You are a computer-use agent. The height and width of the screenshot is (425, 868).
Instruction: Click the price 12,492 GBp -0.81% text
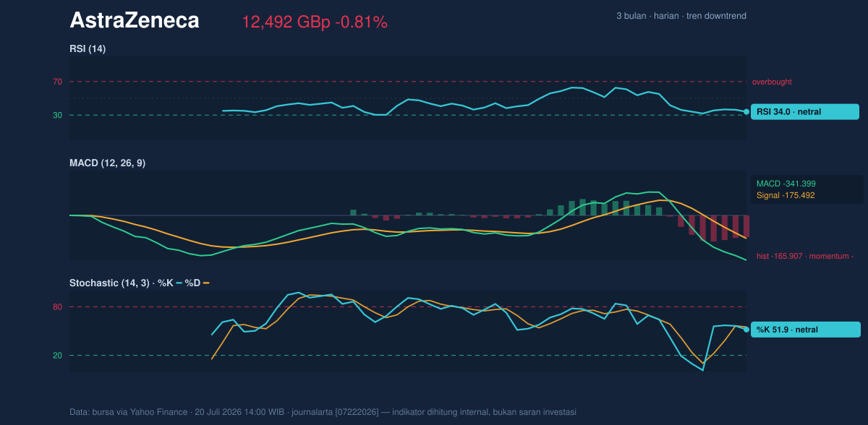[315, 22]
